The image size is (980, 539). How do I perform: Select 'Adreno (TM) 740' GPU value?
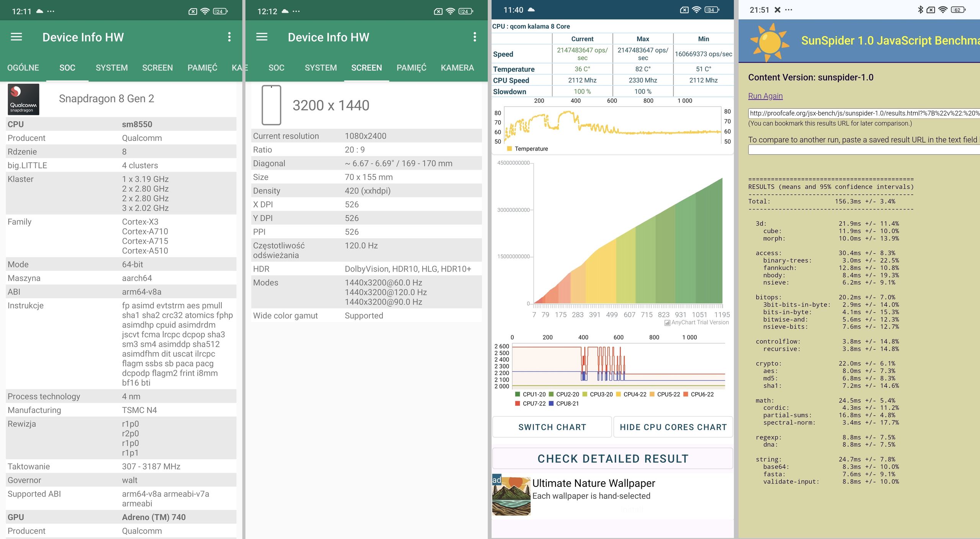pyautogui.click(x=154, y=517)
